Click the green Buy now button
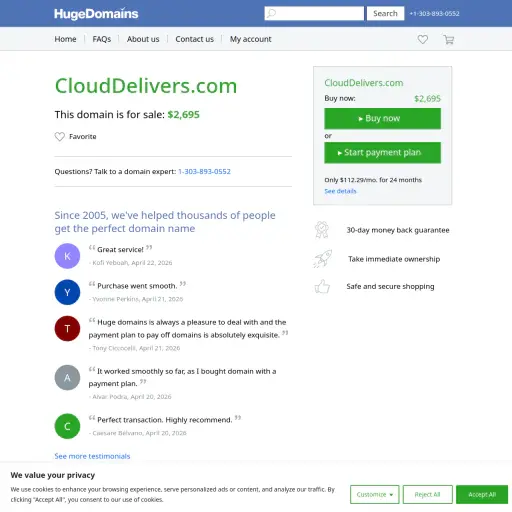Screen dimensions: 512x512 click(382, 118)
